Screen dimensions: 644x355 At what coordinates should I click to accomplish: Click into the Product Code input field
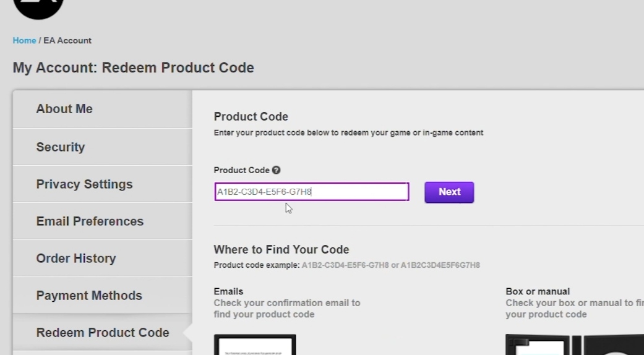311,192
